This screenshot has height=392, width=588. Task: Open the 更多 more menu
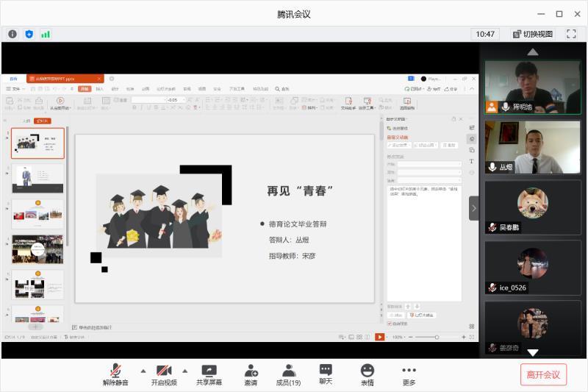click(x=409, y=371)
